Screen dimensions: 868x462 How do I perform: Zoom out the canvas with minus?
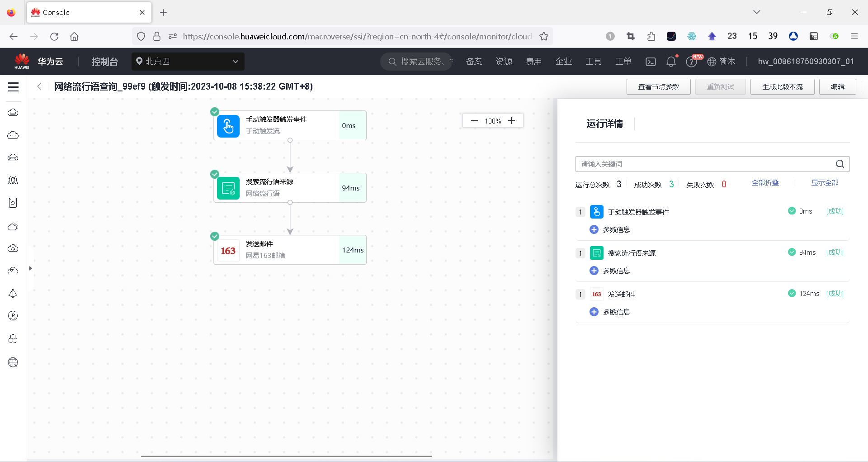474,121
